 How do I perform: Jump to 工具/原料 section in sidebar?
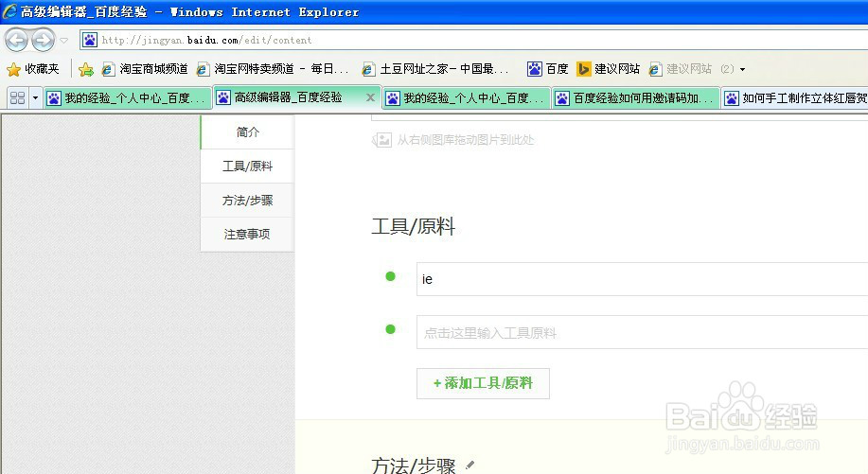coord(247,166)
